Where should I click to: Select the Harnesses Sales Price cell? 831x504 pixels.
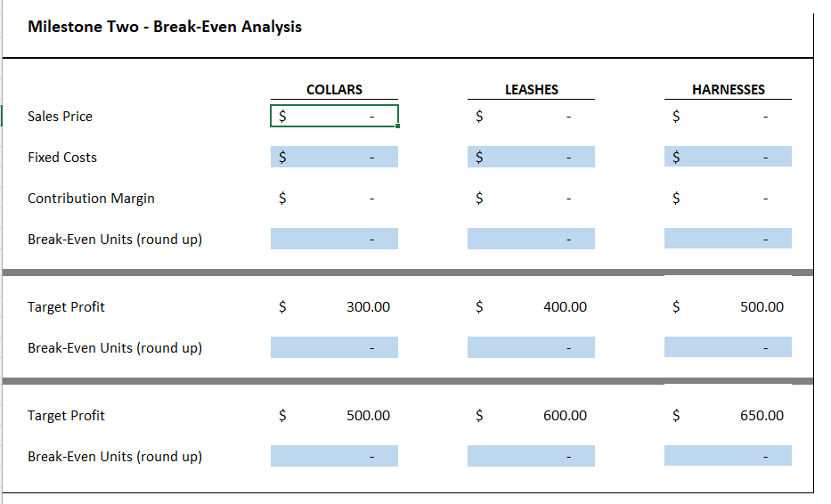click(x=728, y=116)
